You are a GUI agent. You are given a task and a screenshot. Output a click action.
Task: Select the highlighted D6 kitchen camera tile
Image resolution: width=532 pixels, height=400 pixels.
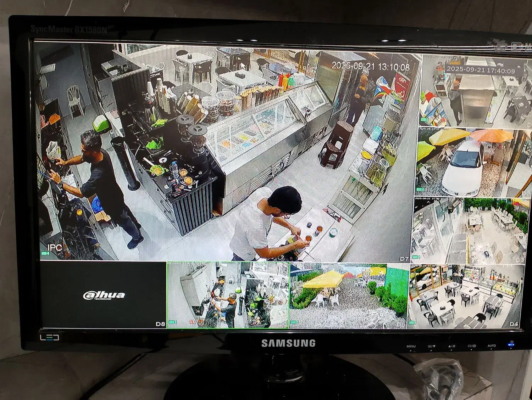(x=228, y=295)
